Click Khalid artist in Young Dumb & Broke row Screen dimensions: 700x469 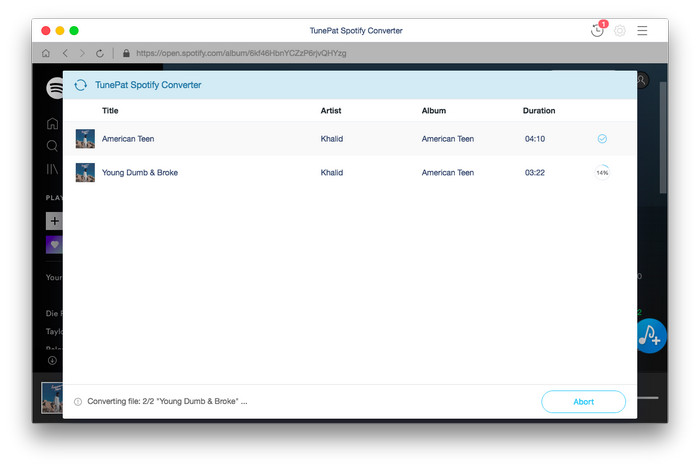(x=332, y=173)
